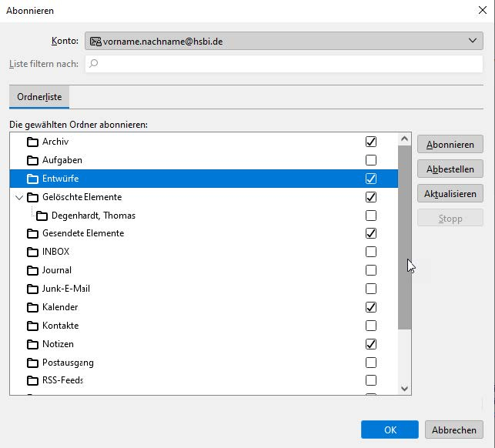This screenshot has width=495, height=448.
Task: Toggle the Notizen folder checkbox
Action: tap(371, 344)
